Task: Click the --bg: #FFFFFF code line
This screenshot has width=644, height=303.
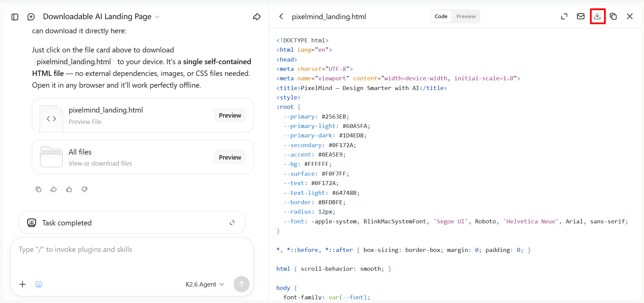Action: (307, 164)
